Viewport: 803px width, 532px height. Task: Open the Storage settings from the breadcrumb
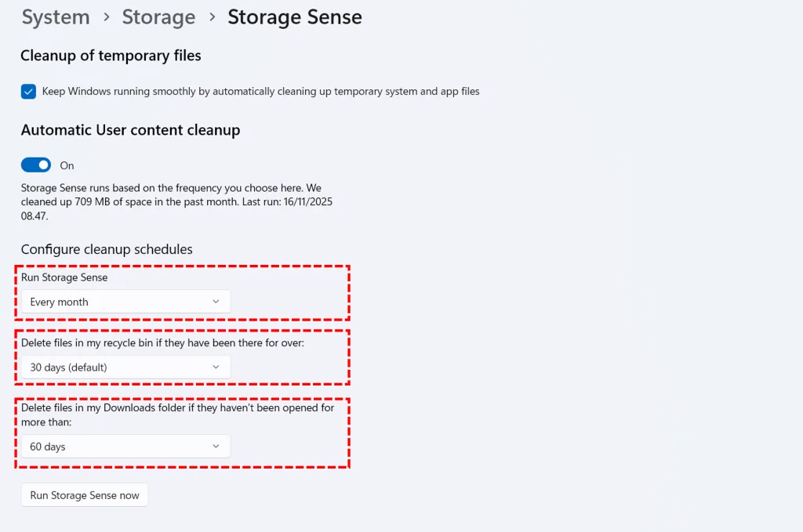[158, 16]
